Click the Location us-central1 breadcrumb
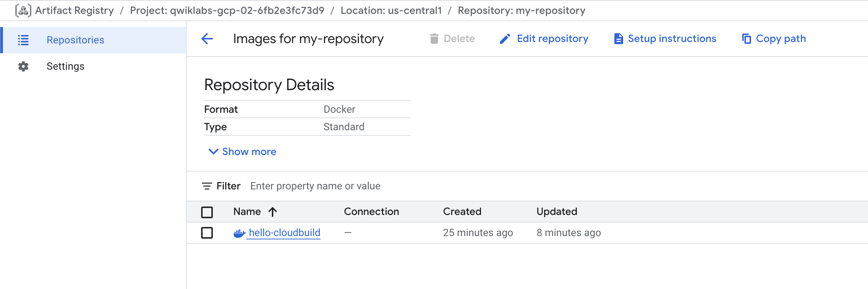The image size is (868, 289). click(x=391, y=11)
